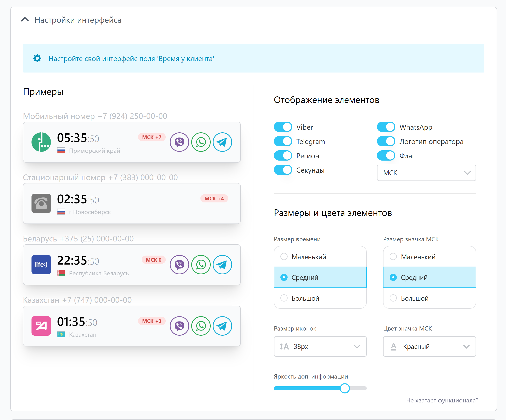Click the gray landline phone icon
The width and height of the screenshot is (506, 420).
point(41,203)
